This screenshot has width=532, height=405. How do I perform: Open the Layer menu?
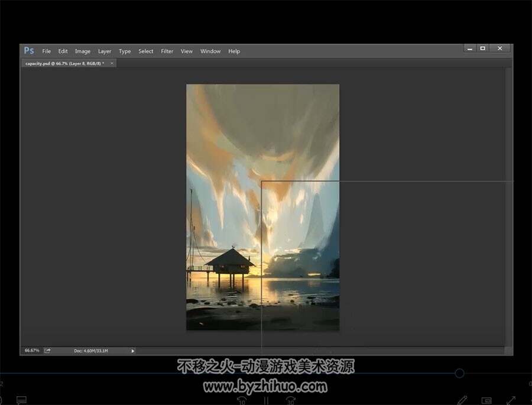click(x=105, y=51)
